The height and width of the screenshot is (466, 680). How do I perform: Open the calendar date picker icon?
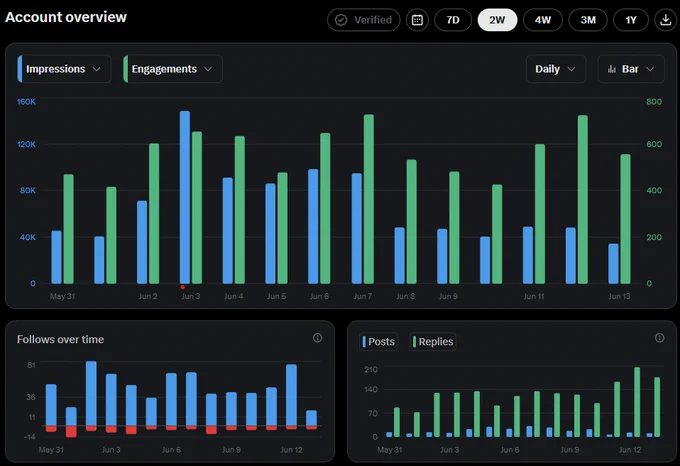coord(417,20)
